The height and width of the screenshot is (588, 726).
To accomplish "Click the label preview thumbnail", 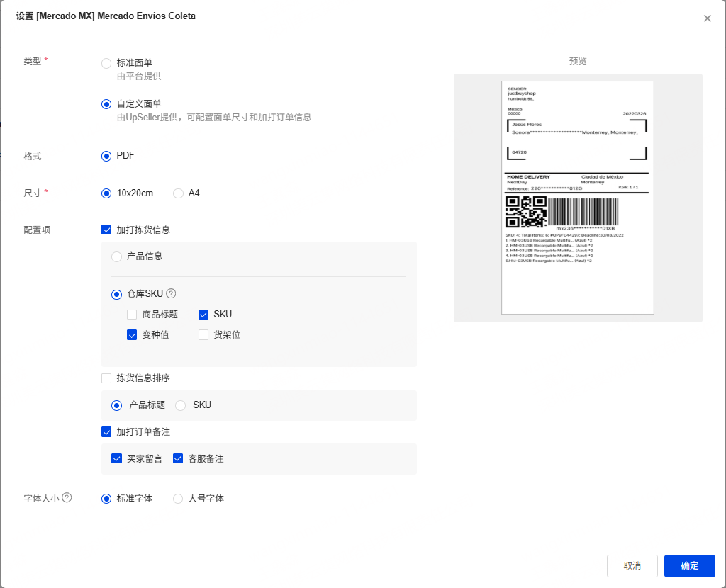I will point(577,197).
